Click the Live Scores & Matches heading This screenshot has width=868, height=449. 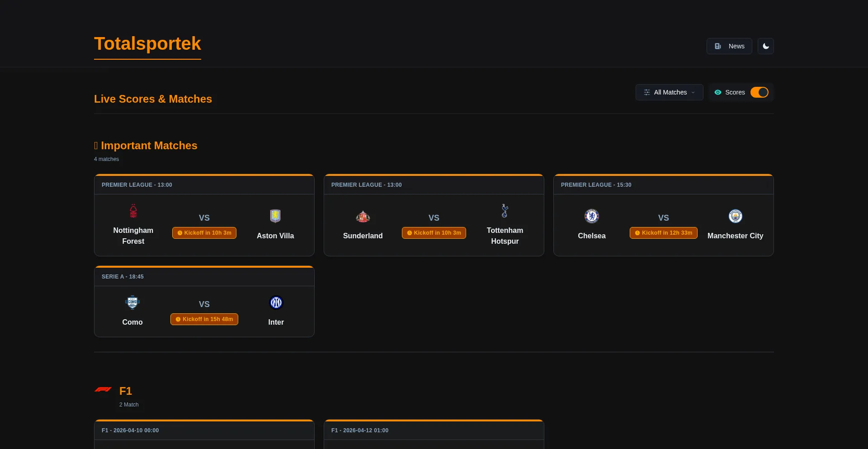click(153, 99)
